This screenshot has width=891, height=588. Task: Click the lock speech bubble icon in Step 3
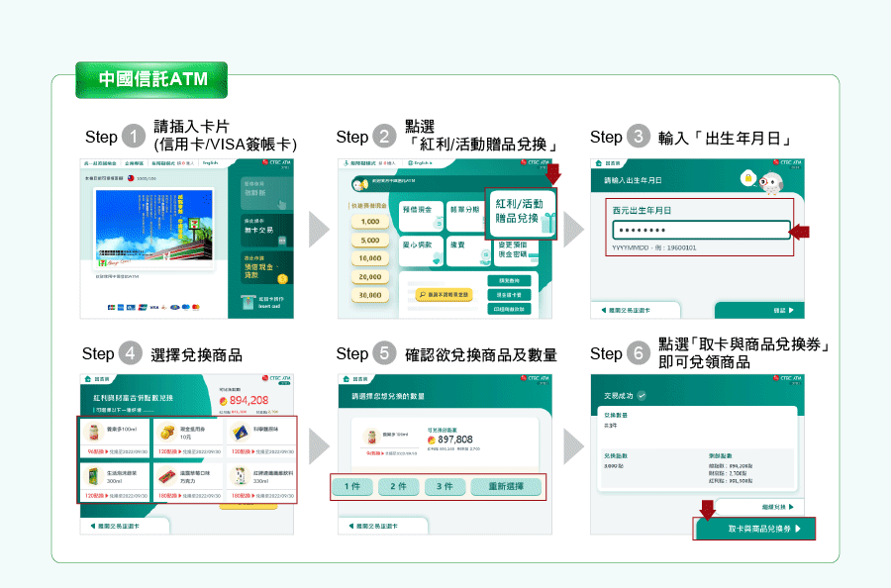pyautogui.click(x=748, y=178)
